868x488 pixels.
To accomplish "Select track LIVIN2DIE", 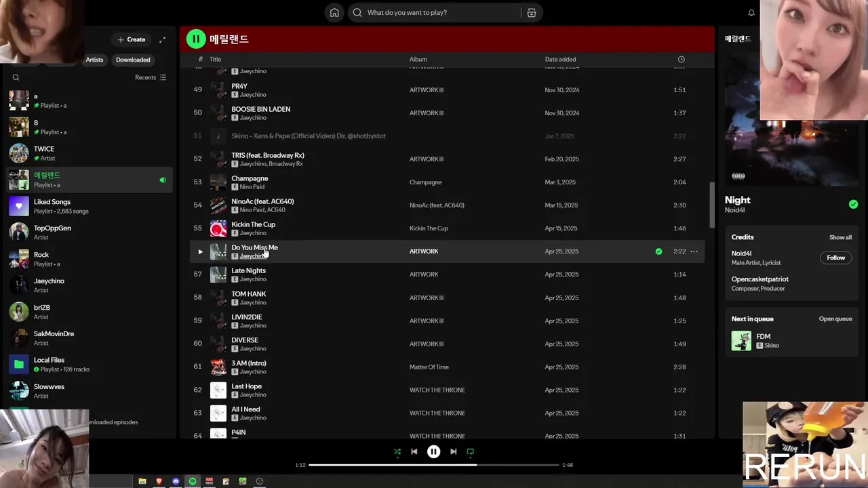I will click(x=447, y=321).
